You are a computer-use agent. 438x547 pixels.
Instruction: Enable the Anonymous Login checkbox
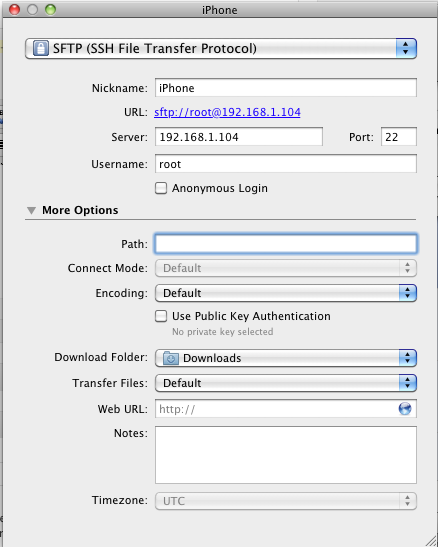(161, 188)
